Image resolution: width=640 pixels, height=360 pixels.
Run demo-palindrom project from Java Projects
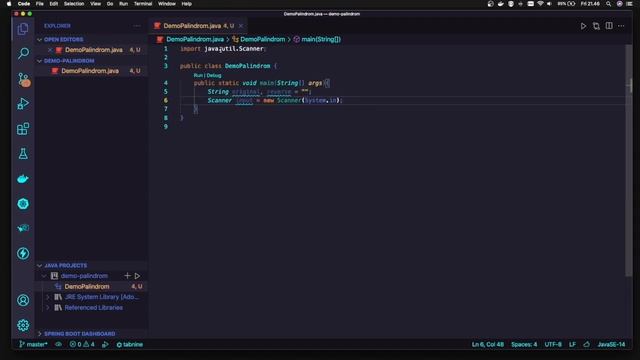[138, 276]
